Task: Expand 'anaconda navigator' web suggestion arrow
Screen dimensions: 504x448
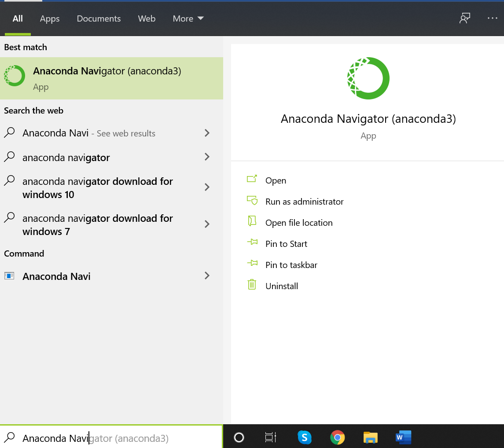Action: 207,157
